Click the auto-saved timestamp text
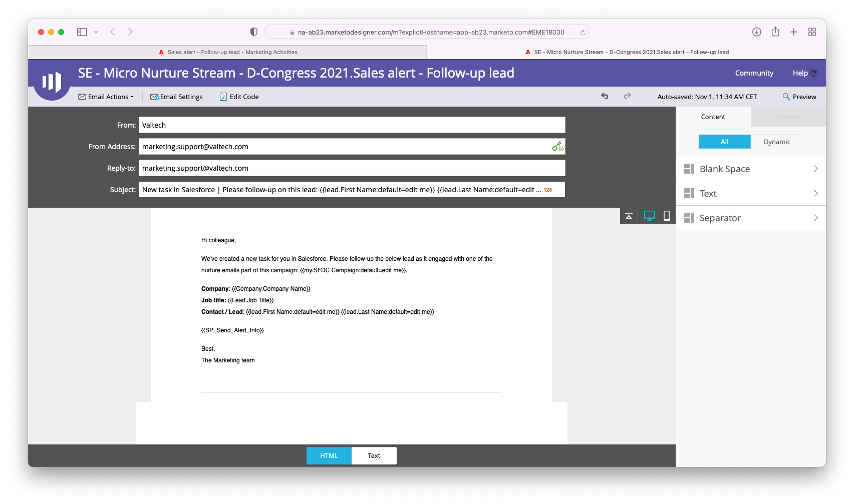854x504 pixels. (707, 97)
